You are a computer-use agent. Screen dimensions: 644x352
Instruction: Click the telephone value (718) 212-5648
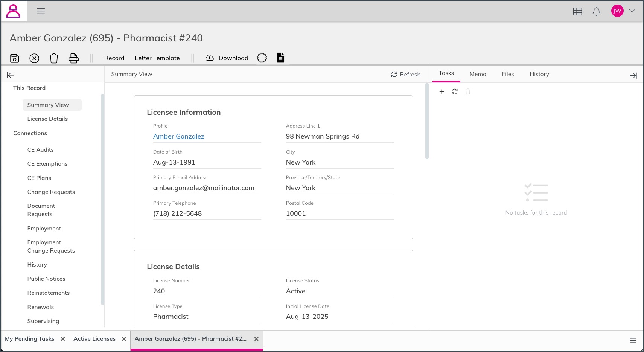177,213
